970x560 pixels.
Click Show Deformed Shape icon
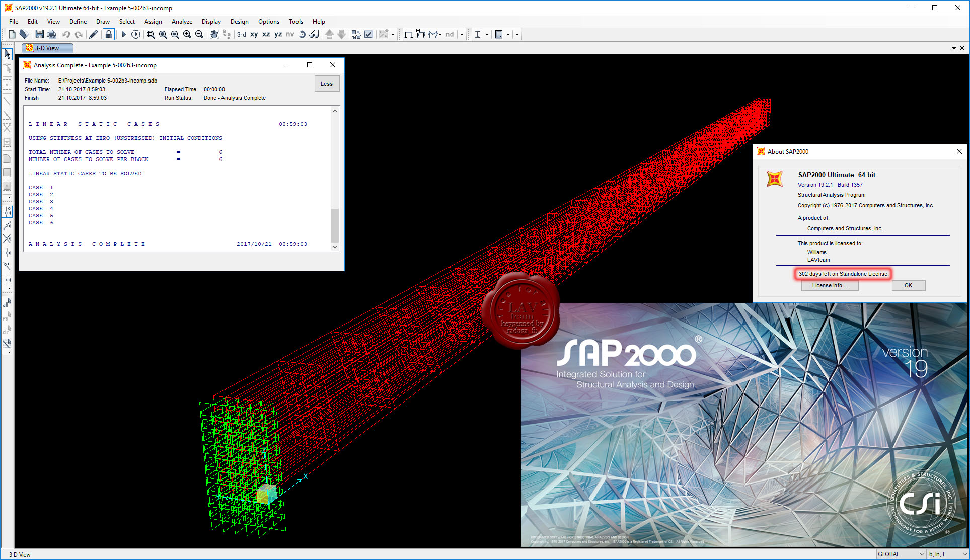coord(421,34)
